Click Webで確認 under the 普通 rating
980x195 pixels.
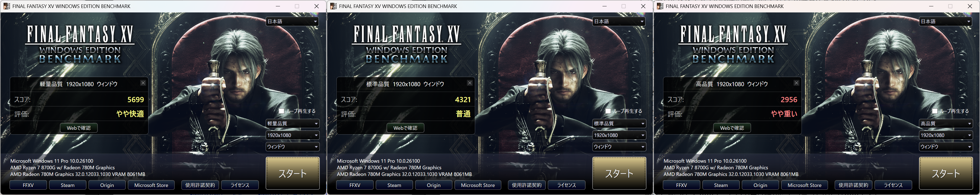[405, 128]
